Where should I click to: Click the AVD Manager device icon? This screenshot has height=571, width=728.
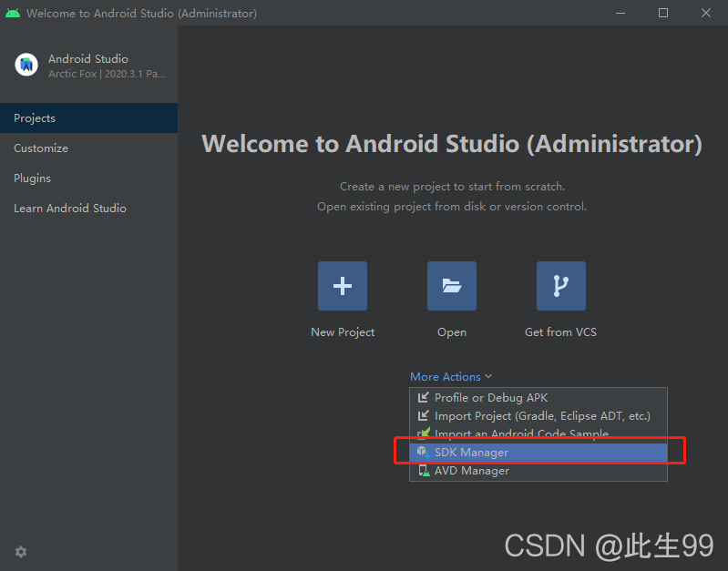(x=424, y=470)
